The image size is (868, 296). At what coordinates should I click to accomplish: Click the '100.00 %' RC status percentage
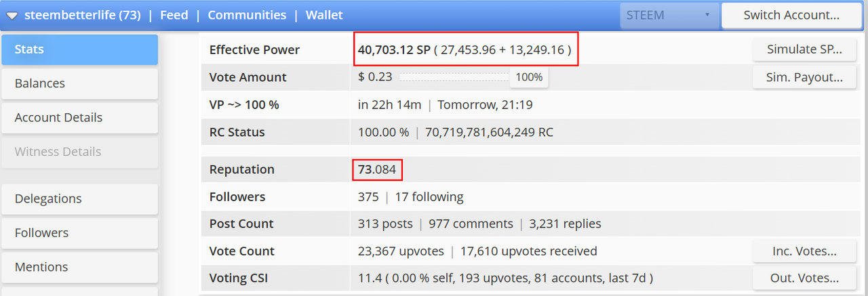pyautogui.click(x=384, y=132)
